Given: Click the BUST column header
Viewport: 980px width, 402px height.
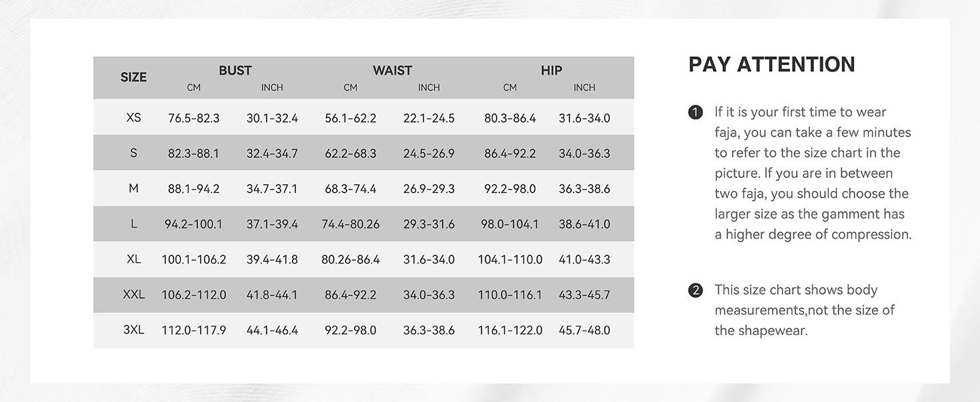Looking at the screenshot, I should click(235, 70).
